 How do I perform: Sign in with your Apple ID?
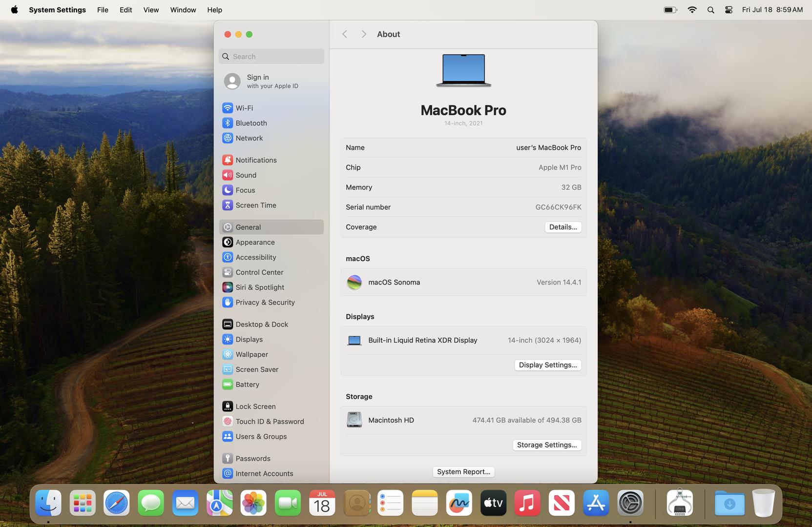tap(271, 81)
